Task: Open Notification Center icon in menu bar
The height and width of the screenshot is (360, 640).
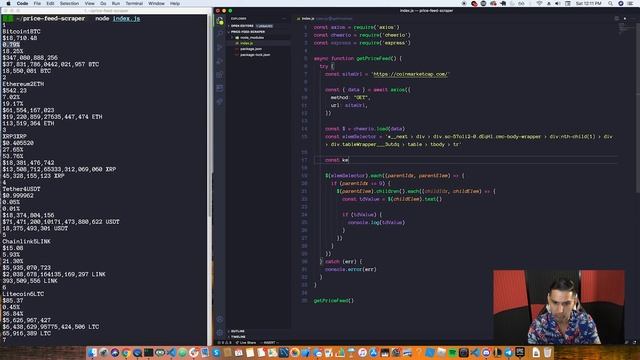Action: pos(630,3)
